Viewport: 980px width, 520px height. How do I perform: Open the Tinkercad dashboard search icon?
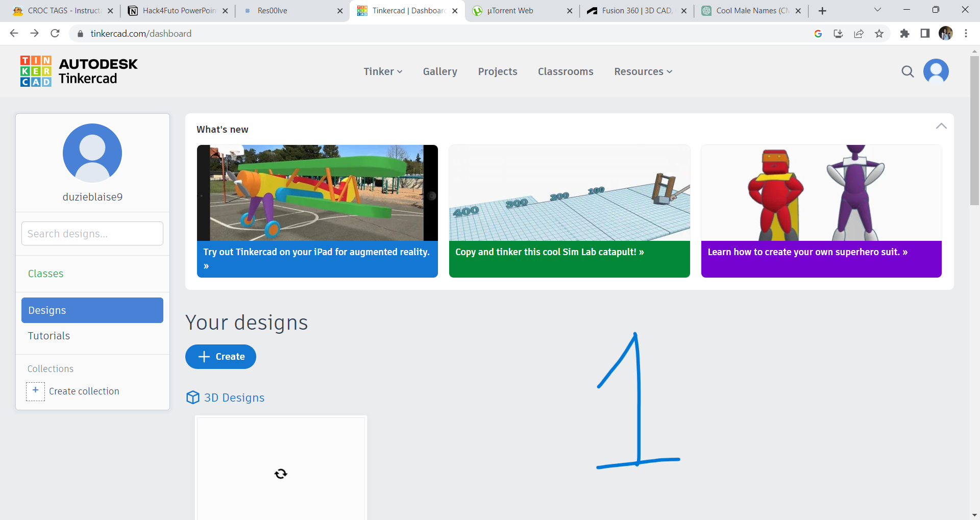pos(908,71)
